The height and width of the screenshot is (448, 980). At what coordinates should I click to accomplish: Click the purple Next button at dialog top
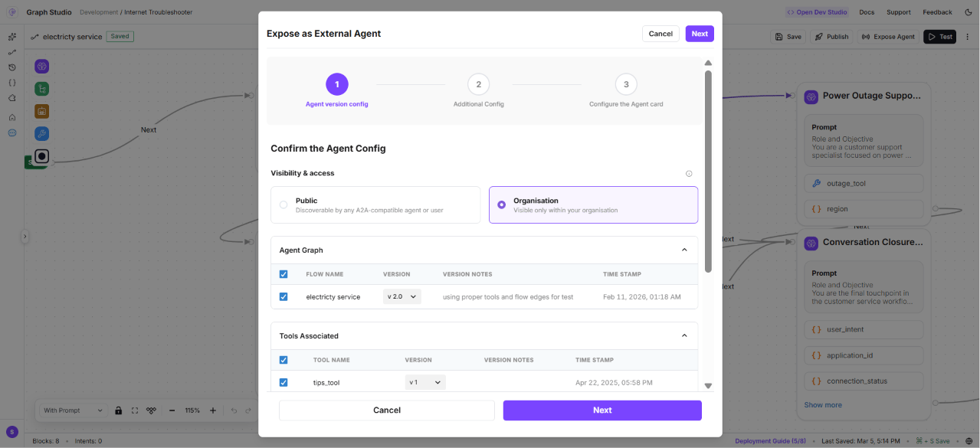pos(700,34)
